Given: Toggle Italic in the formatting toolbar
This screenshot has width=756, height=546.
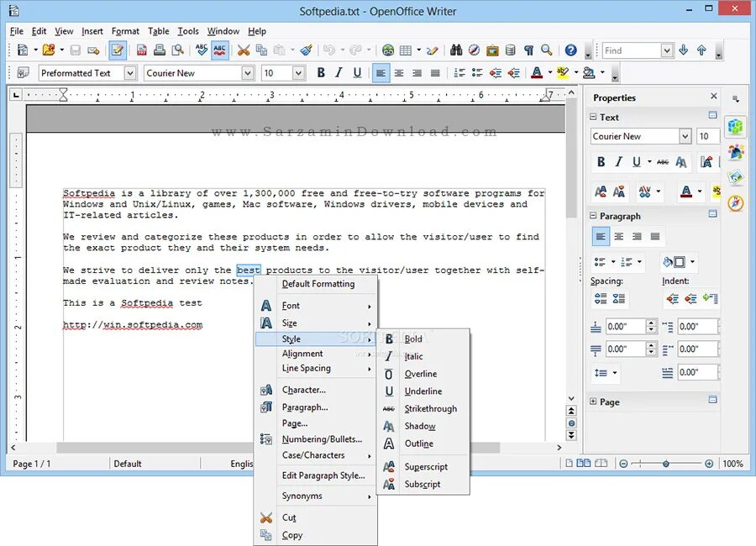Looking at the screenshot, I should tap(339, 73).
